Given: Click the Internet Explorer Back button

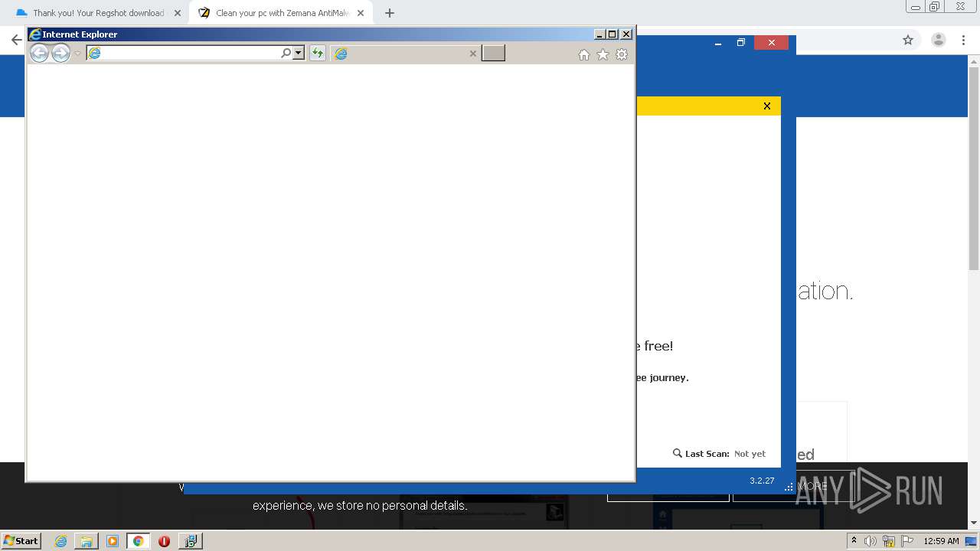Looking at the screenshot, I should coord(39,53).
